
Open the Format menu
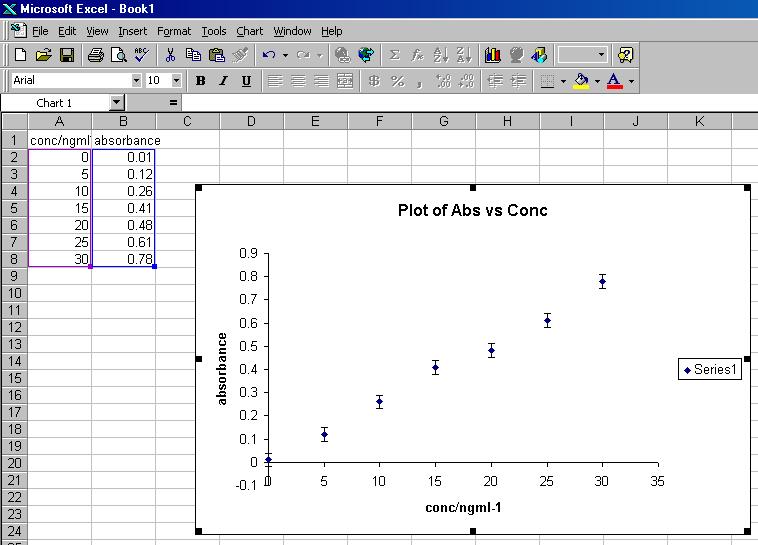[174, 31]
